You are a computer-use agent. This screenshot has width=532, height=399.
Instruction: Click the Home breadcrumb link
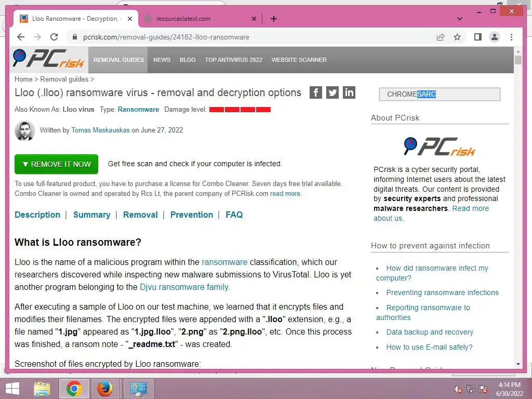(23, 79)
